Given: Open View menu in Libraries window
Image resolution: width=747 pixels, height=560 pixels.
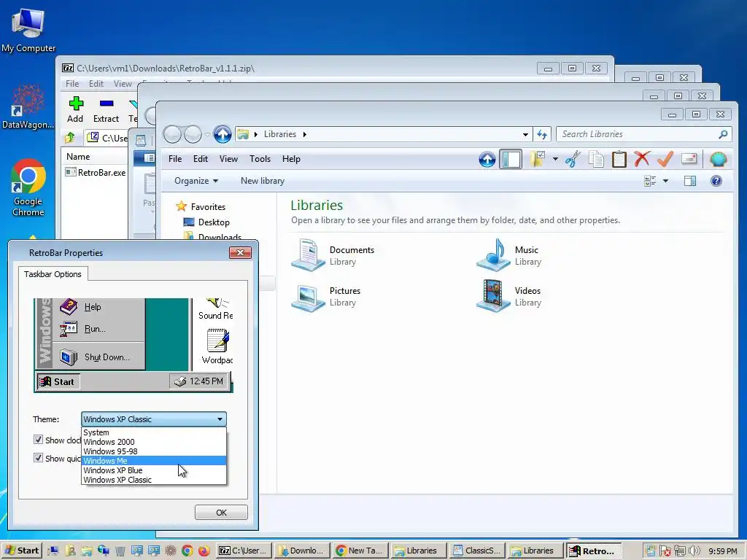Looking at the screenshot, I should tap(228, 159).
